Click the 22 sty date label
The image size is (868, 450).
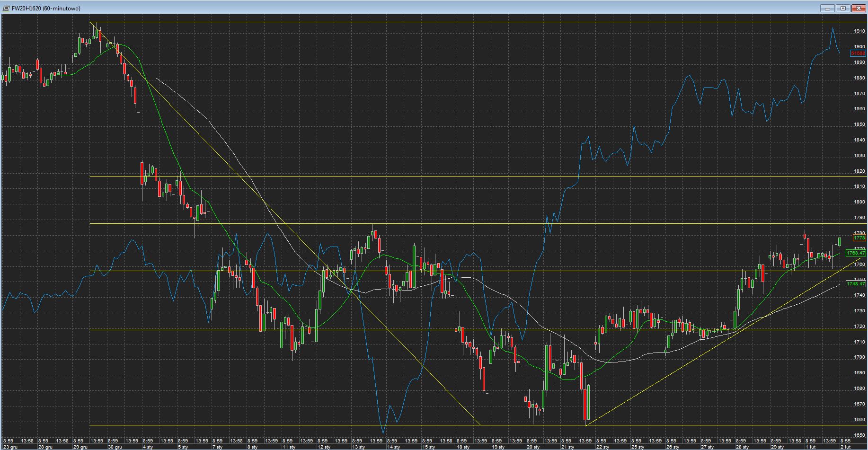[x=602, y=447]
